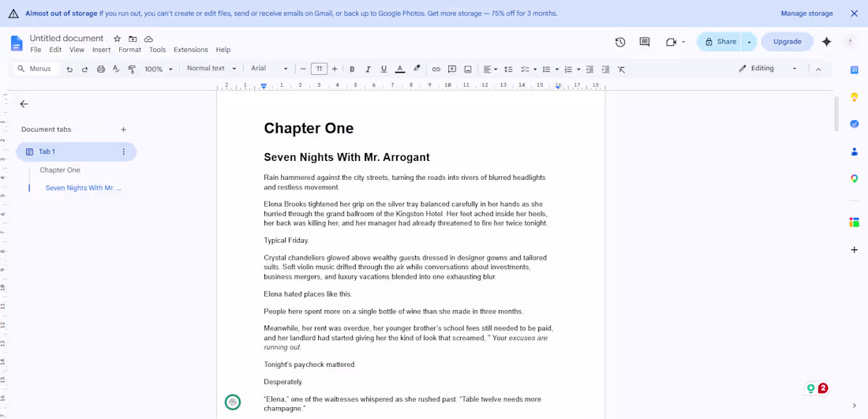This screenshot has width=868, height=419.
Task: Click the clear formatting icon
Action: 621,69
